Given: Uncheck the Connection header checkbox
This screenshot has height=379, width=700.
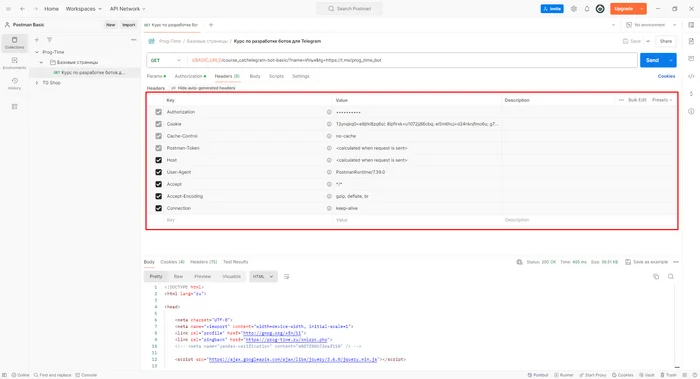Looking at the screenshot, I should 158,208.
